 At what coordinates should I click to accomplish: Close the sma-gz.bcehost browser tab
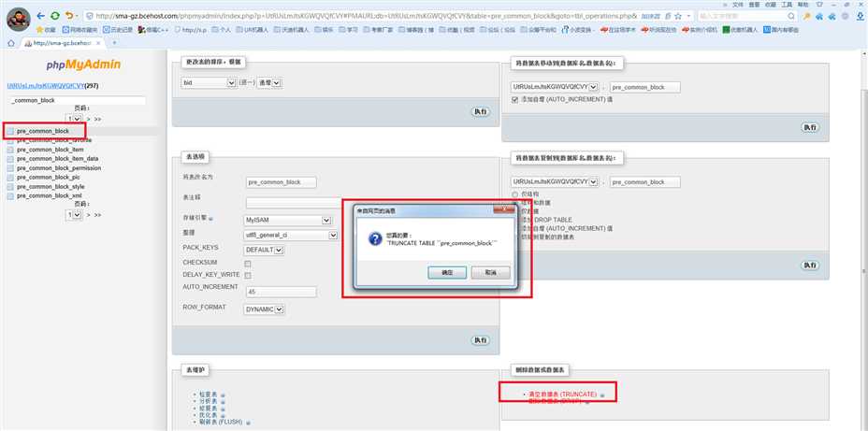(98, 43)
